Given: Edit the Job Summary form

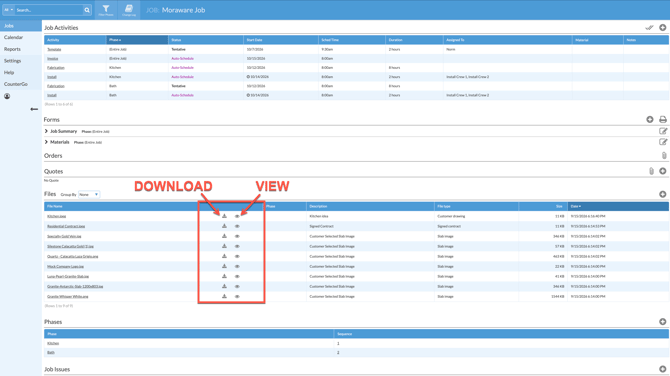Looking at the screenshot, I should (663, 131).
